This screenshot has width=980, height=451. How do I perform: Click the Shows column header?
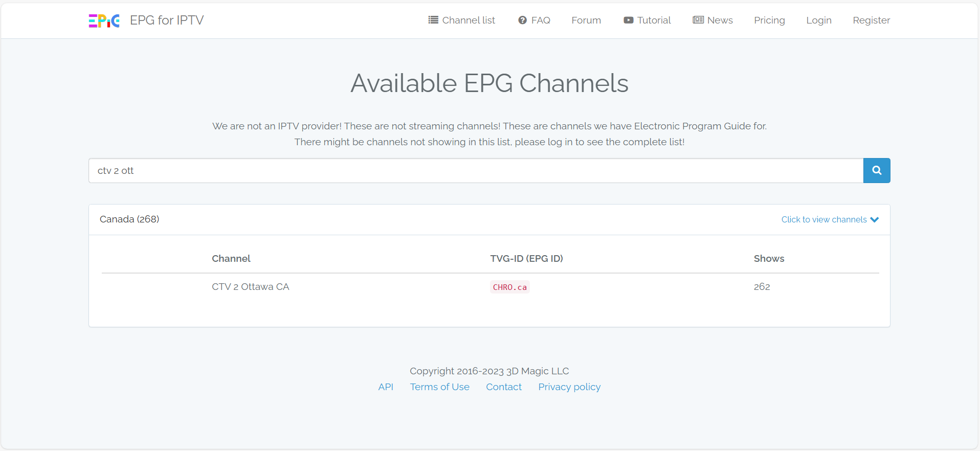pyautogui.click(x=769, y=259)
